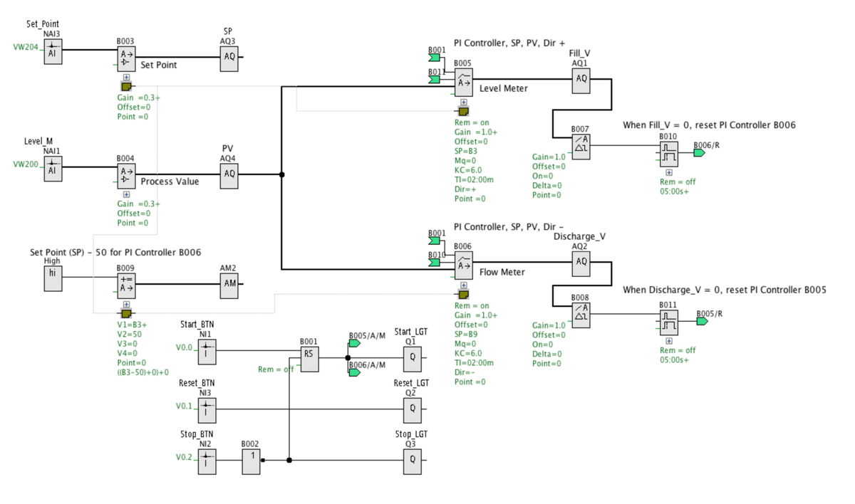This screenshot has height=504, width=855.
Task: Select the B010 pulse timer block
Action: 668,154
